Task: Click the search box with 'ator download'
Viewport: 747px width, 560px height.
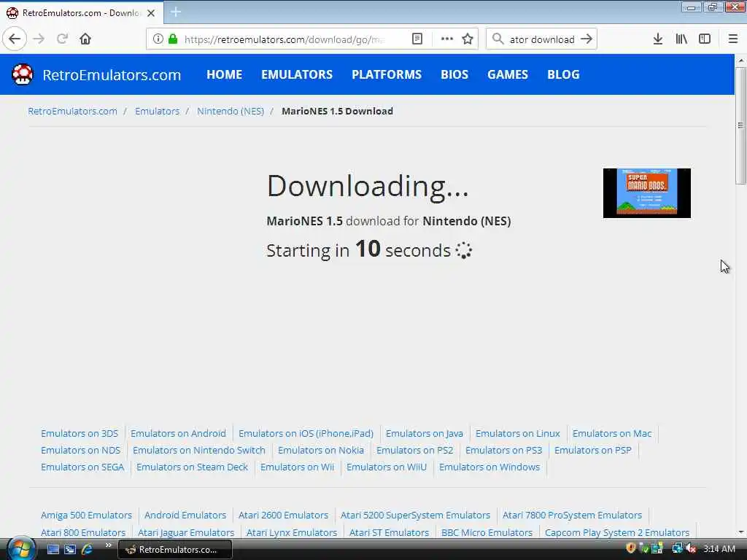Action: [542, 39]
